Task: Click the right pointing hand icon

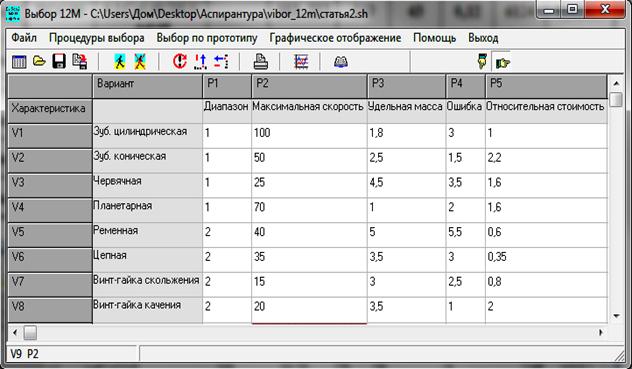Action: [x=503, y=63]
